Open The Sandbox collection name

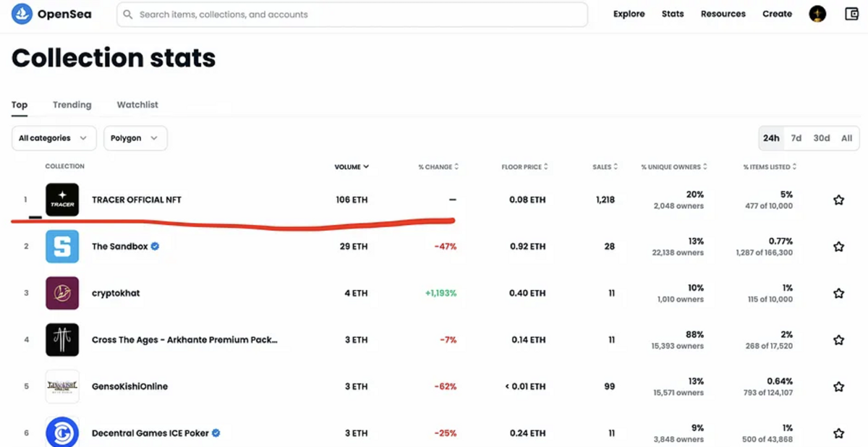[120, 247]
